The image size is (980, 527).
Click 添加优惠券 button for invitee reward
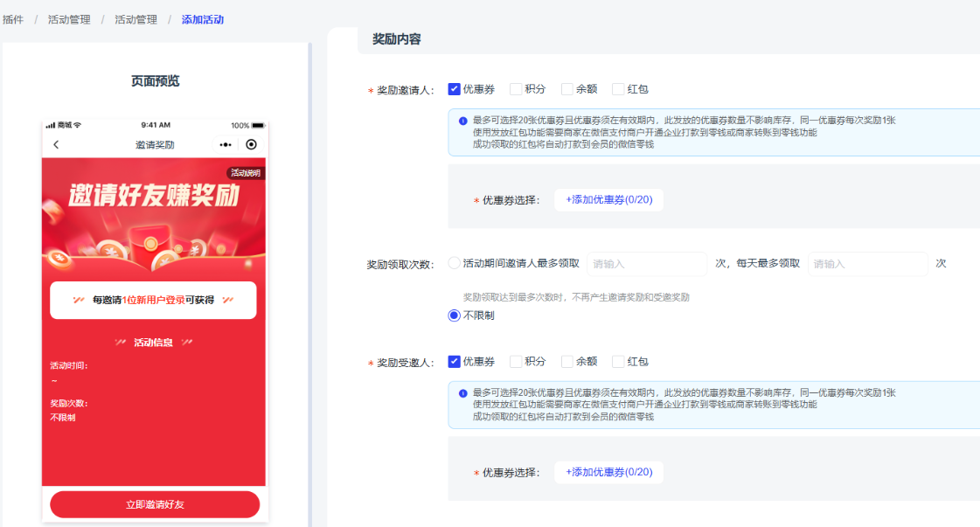pos(608,473)
